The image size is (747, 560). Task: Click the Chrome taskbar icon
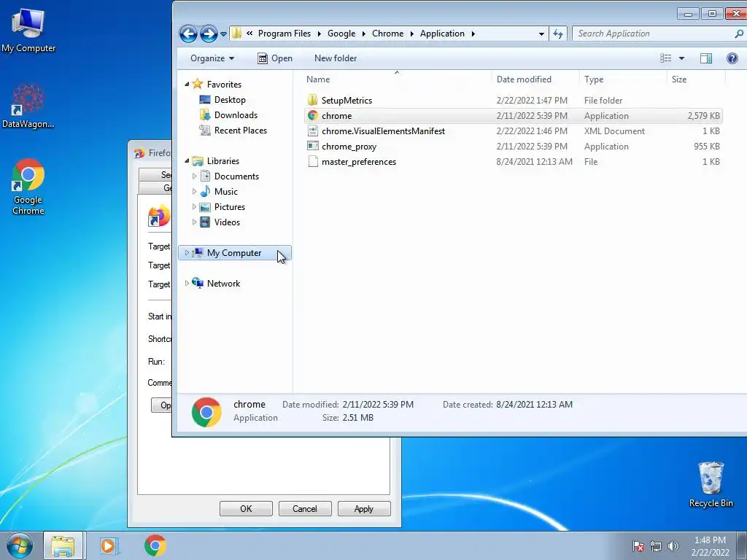[155, 545]
